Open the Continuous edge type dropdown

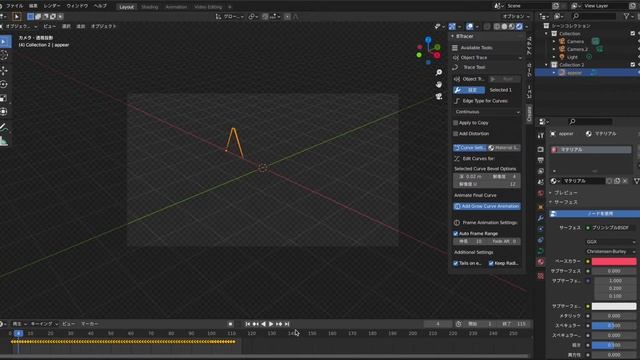(487, 112)
